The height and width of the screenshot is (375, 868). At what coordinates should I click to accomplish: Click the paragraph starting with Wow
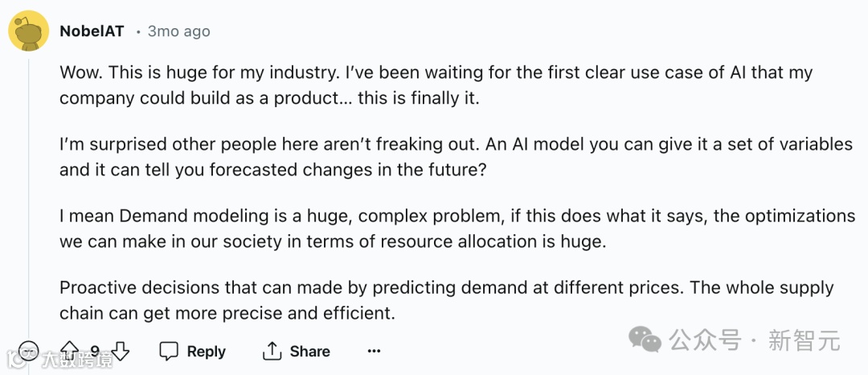click(434, 85)
